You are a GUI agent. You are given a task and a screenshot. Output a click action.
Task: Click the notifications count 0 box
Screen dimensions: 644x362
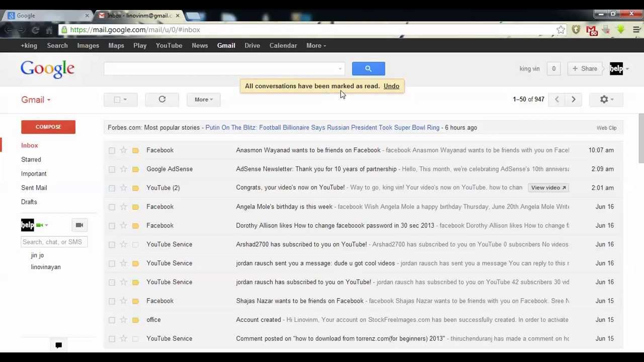[553, 69]
